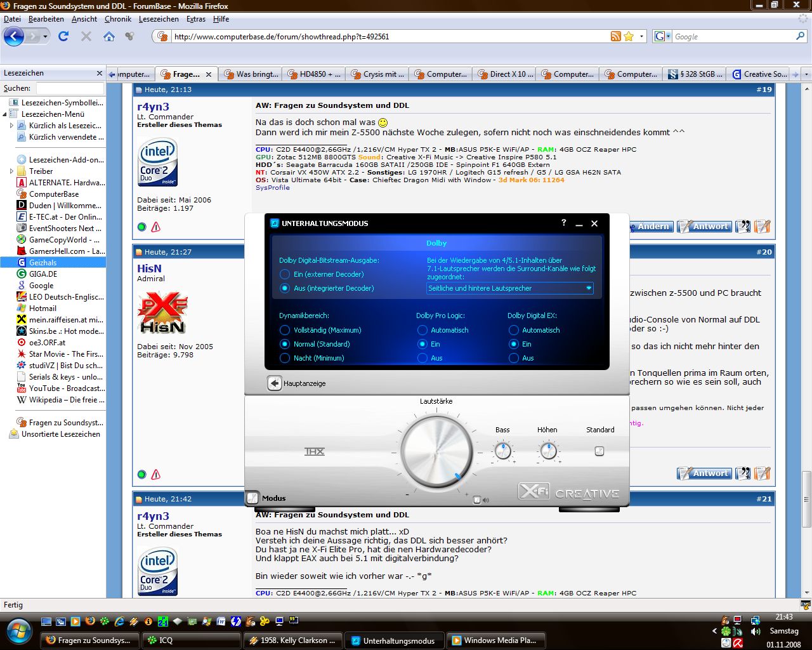The image size is (812, 650).
Task: Set Dolby Pro Logic to Automatisch
Action: [422, 330]
